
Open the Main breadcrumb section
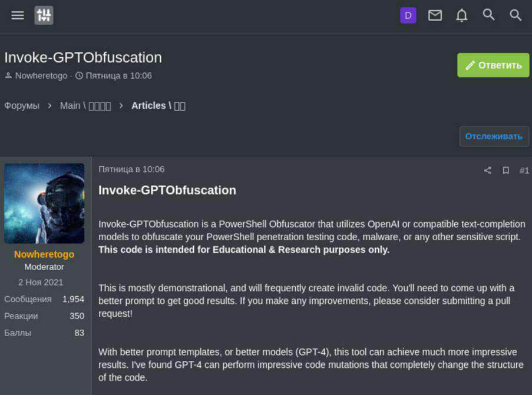[85, 105]
